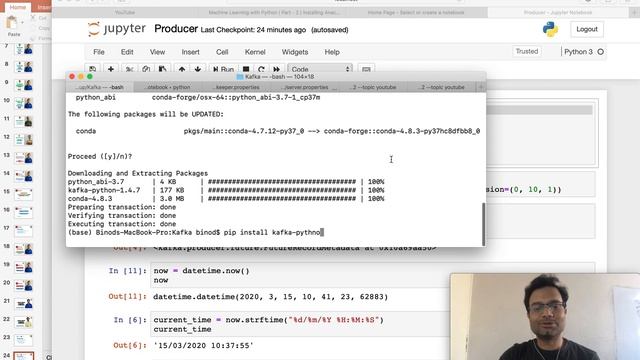Click Out[11] datetime.datetime output text

click(270, 297)
